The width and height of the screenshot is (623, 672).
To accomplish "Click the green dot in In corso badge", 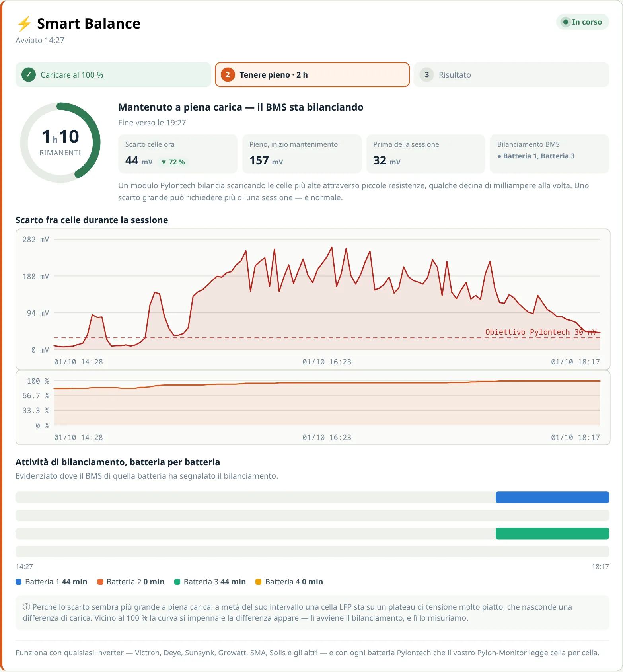I will point(565,22).
